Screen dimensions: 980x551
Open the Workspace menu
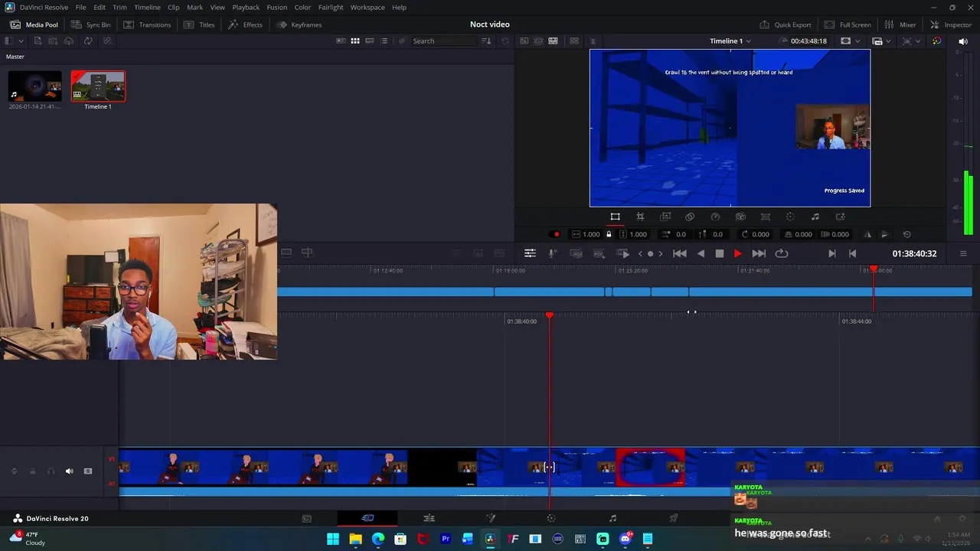pyautogui.click(x=367, y=7)
